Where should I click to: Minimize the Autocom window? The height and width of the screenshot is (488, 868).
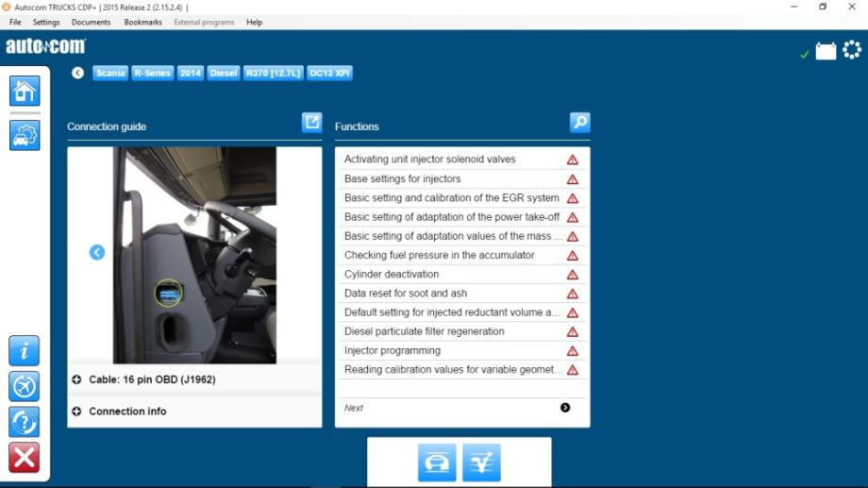[x=794, y=7]
